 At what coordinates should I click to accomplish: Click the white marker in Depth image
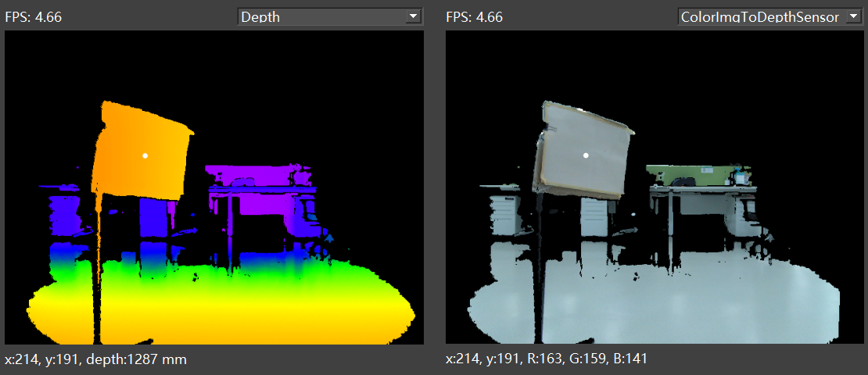145,156
